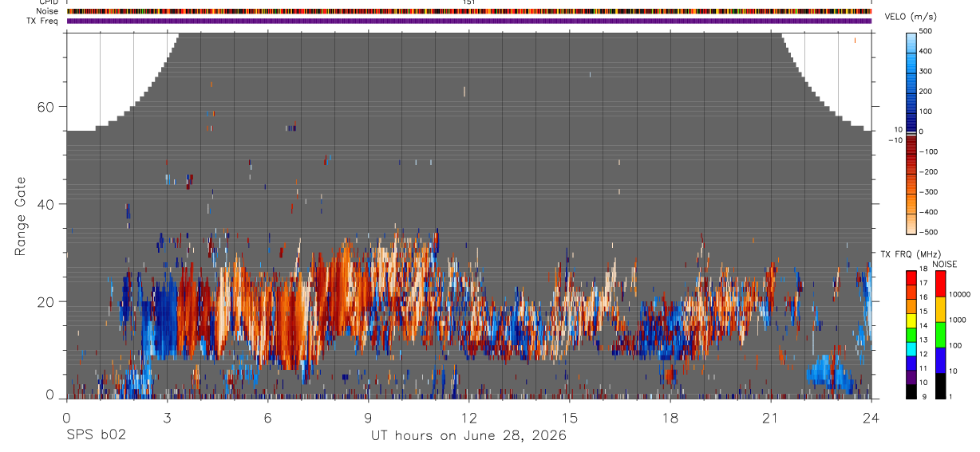Click the TX FRQ (MHz) color legend
The image size is (980, 452).
click(x=911, y=334)
